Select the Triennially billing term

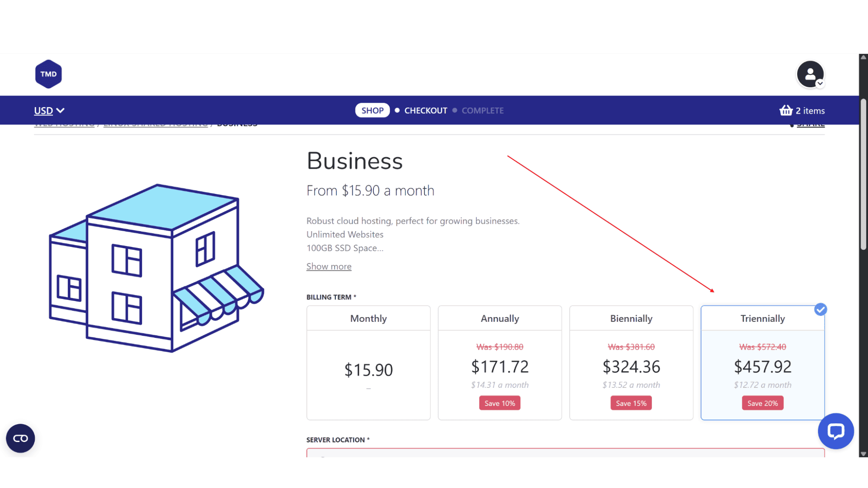(x=762, y=363)
